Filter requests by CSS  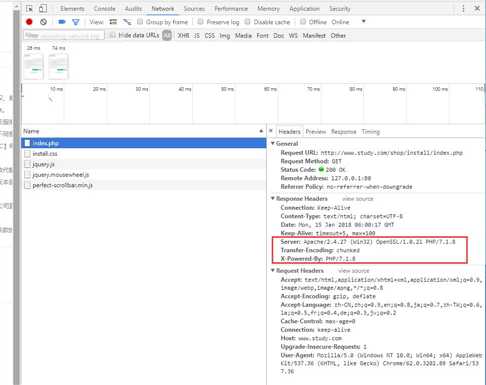coord(209,35)
